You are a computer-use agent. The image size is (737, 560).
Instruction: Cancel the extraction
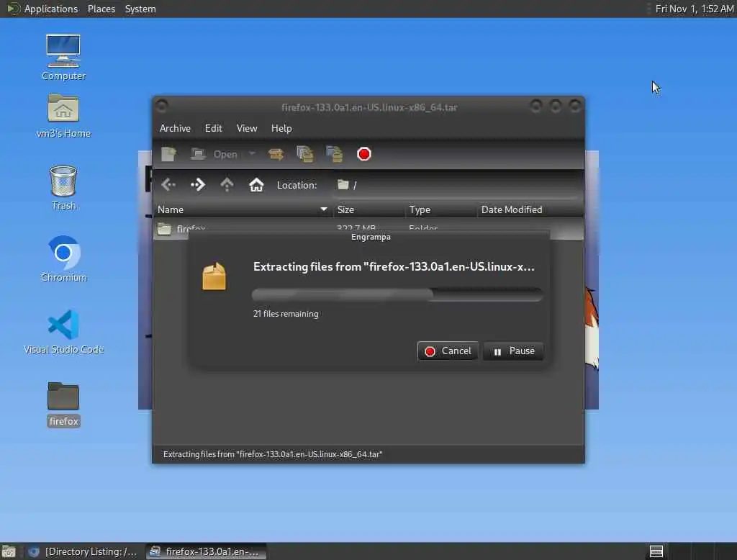click(x=448, y=351)
